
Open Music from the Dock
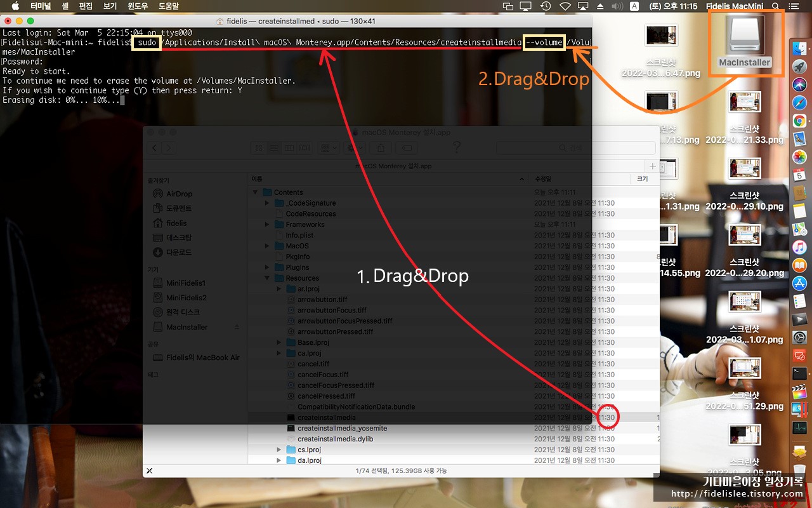[799, 247]
